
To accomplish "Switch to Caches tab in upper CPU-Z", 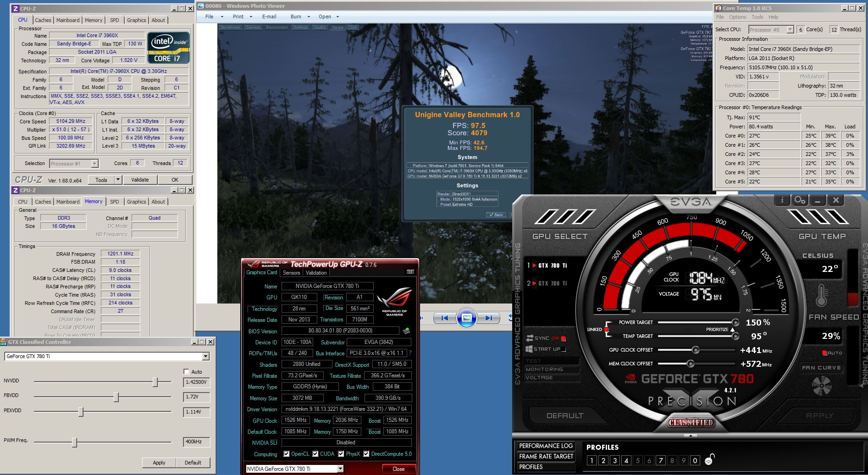I will click(43, 20).
